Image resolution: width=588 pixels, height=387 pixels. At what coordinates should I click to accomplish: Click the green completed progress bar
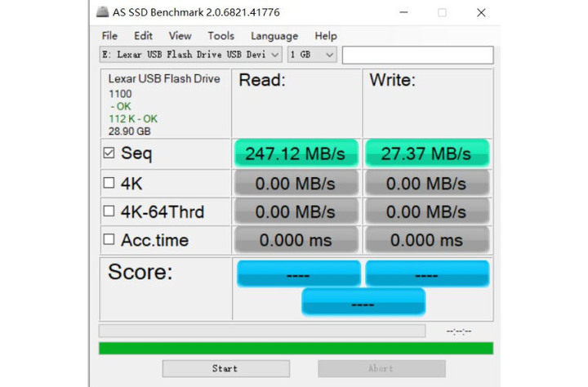296,348
